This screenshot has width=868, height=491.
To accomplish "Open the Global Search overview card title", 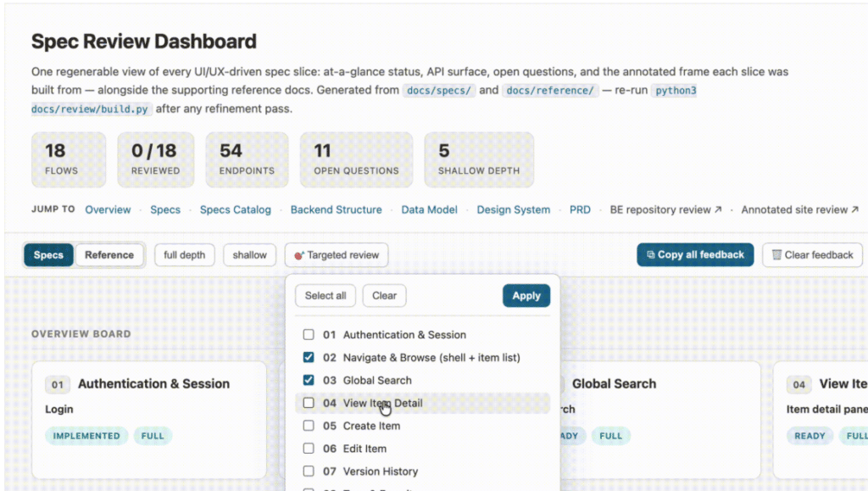I will tap(614, 383).
